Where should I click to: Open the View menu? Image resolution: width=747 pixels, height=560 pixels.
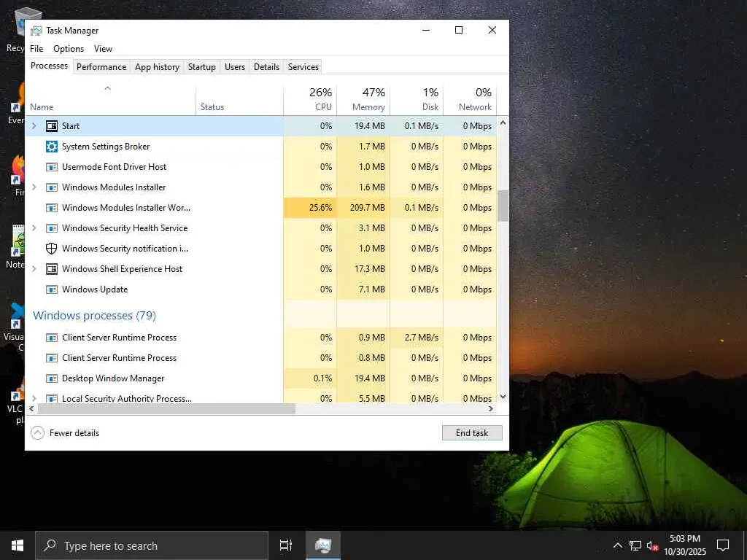(103, 49)
